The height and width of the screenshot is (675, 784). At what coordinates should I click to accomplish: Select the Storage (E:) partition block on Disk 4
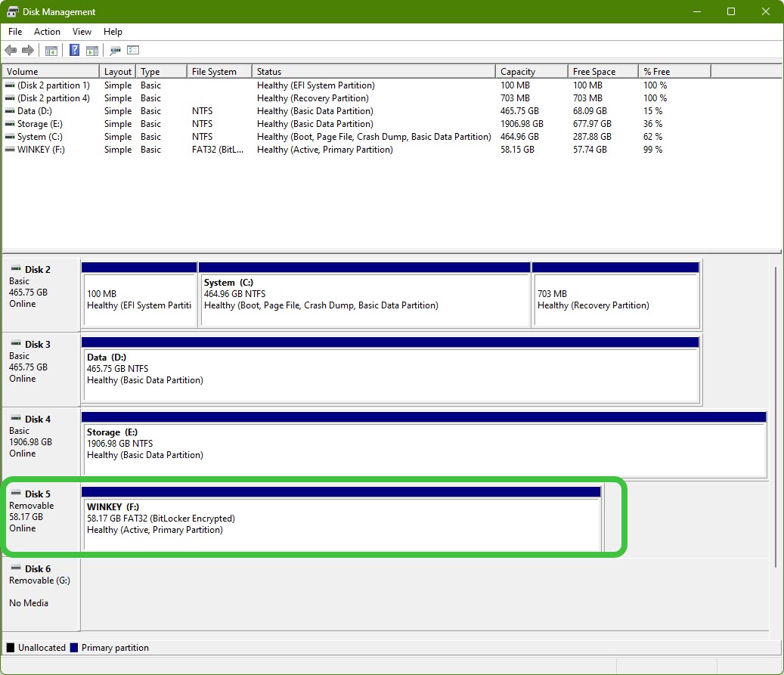tap(424, 444)
